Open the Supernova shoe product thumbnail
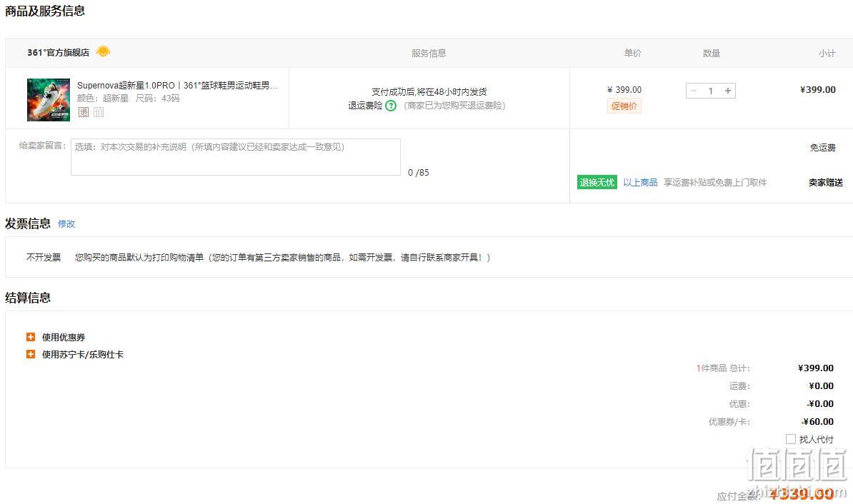Screen dimensions: 853x504 coord(49,99)
